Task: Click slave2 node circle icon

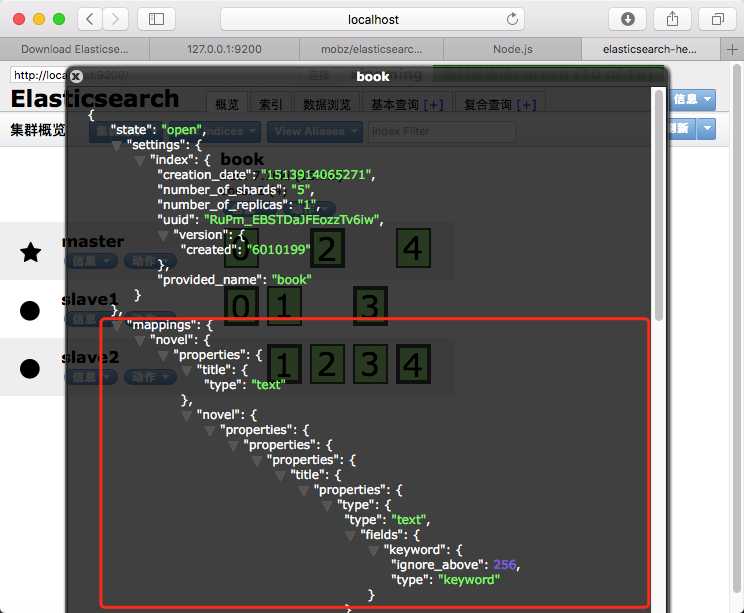Action: (x=30, y=369)
